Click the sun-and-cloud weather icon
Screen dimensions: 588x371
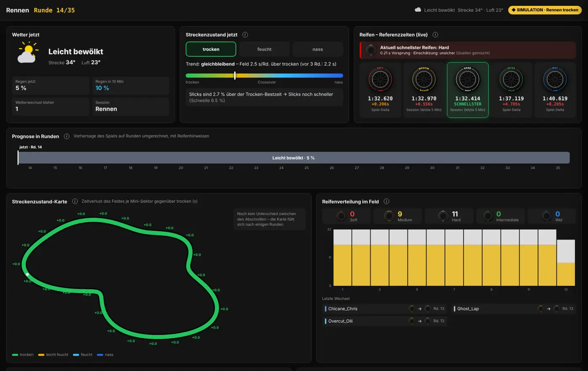(27, 52)
